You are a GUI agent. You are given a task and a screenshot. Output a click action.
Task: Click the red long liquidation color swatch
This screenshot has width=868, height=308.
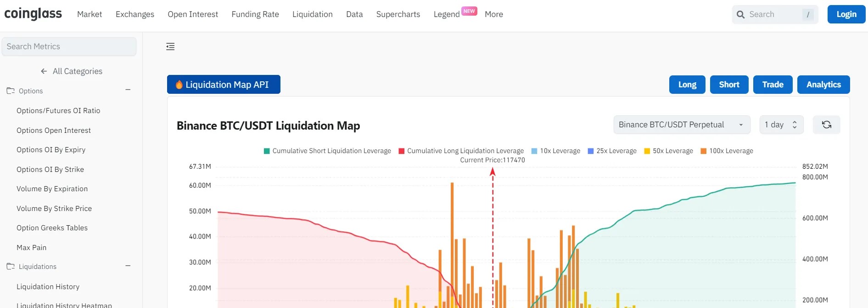tap(402, 151)
